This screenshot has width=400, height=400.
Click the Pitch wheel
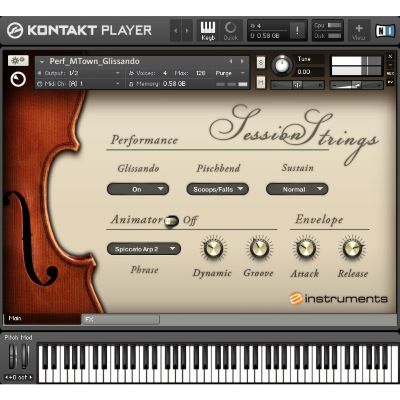(x=12, y=357)
